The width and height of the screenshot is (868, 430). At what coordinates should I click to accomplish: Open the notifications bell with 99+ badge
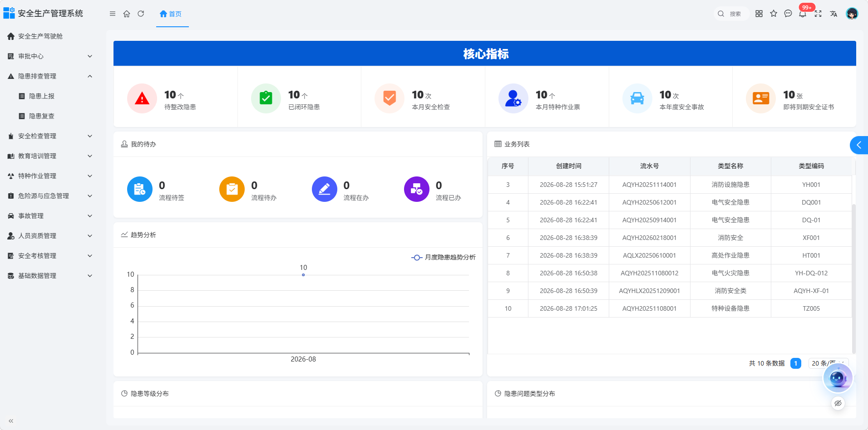point(803,14)
